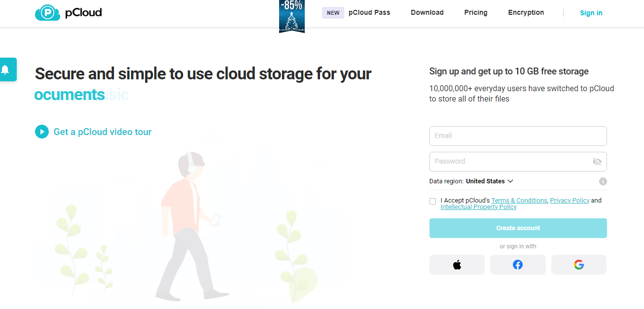Open the Intellectual Property Policy link
The height and width of the screenshot is (309, 644).
[478, 207]
